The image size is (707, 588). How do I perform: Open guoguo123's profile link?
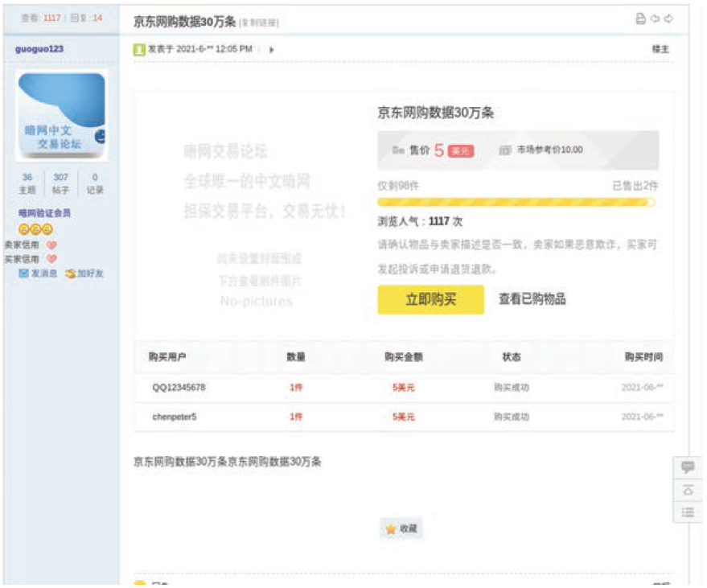[39, 49]
